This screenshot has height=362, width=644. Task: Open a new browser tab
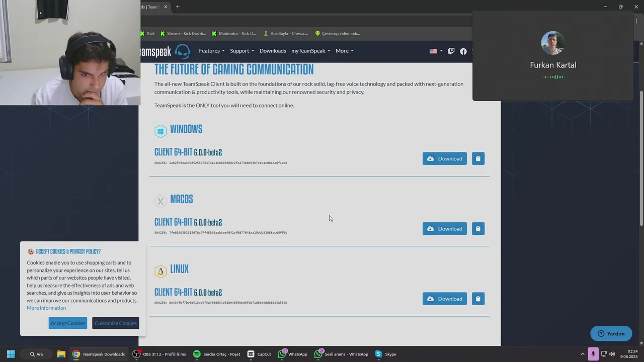178,7
